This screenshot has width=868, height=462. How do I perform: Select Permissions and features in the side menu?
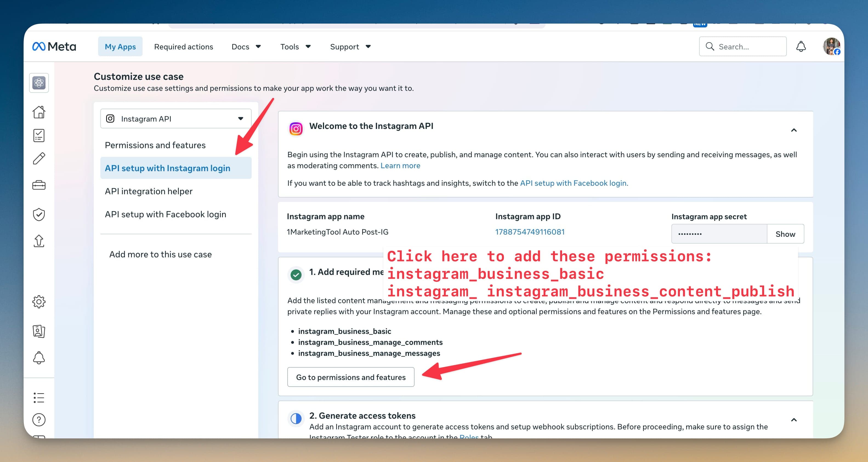[176, 145]
